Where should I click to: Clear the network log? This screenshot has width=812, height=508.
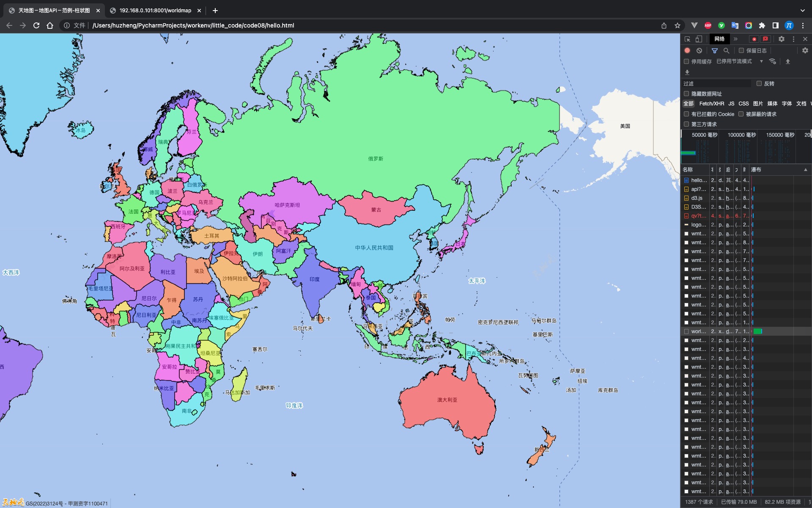[x=699, y=50]
